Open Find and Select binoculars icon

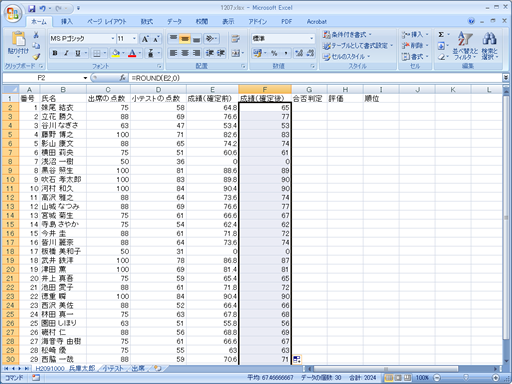click(489, 39)
